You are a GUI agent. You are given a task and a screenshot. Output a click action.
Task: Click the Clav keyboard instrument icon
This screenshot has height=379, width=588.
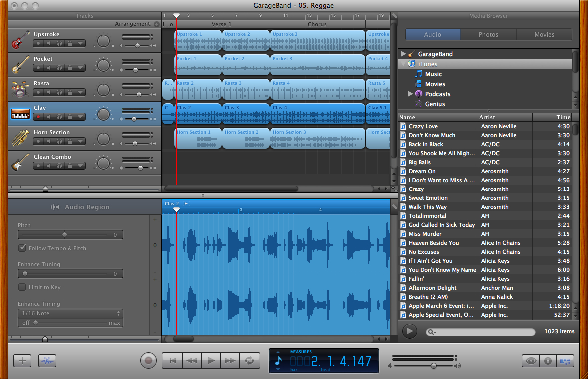pos(20,114)
